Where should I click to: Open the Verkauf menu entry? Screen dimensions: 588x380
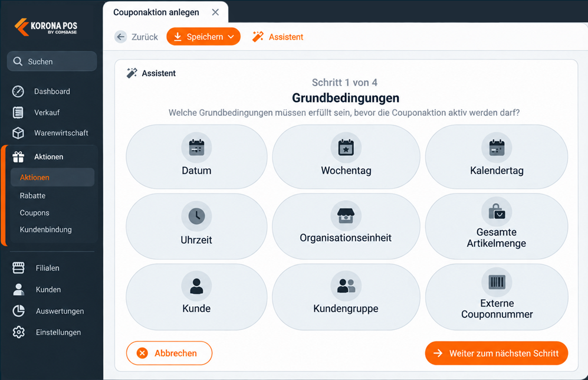point(47,113)
